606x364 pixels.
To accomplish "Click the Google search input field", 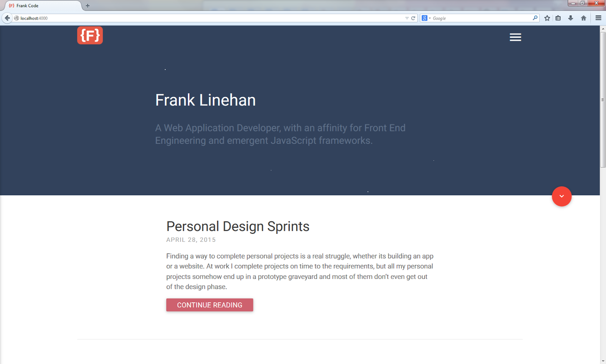I will pos(482,18).
